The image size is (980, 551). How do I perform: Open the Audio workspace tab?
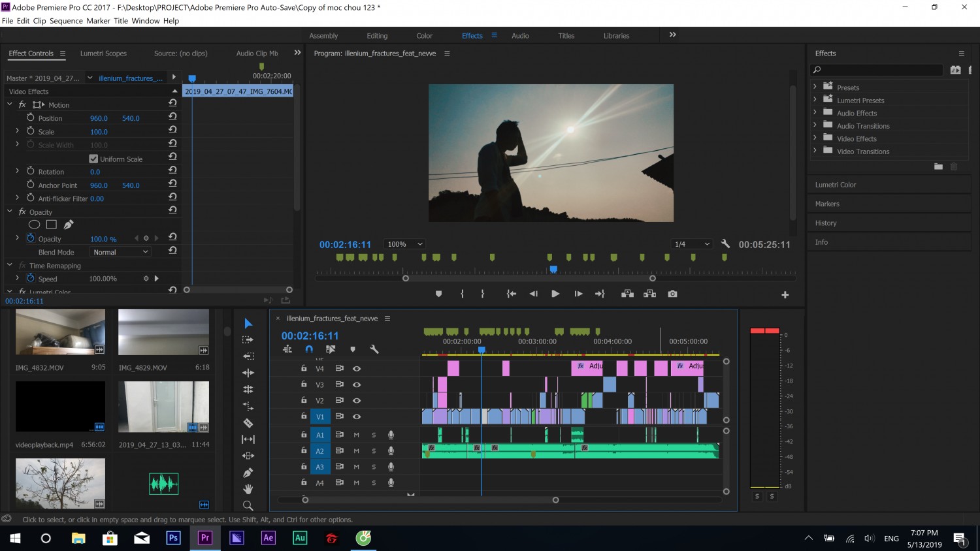click(x=520, y=36)
